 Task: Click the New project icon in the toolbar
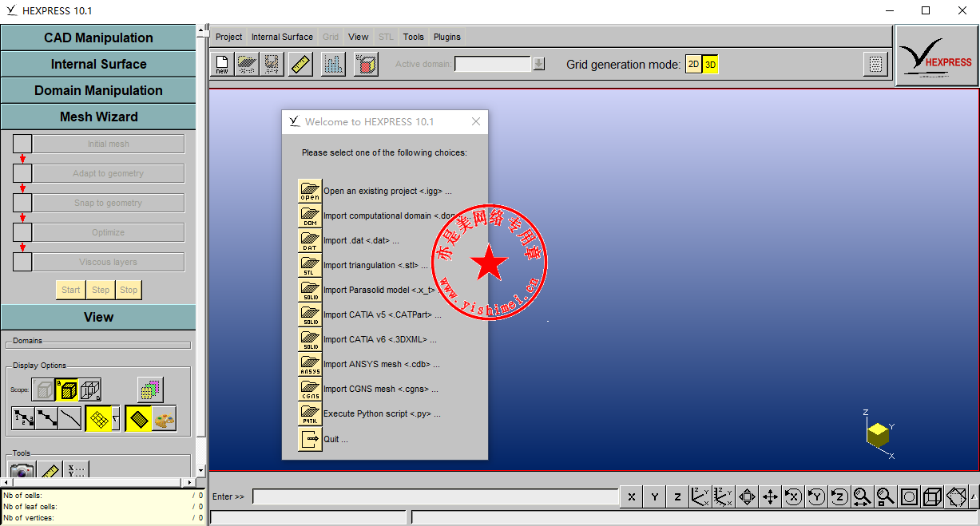click(222, 65)
